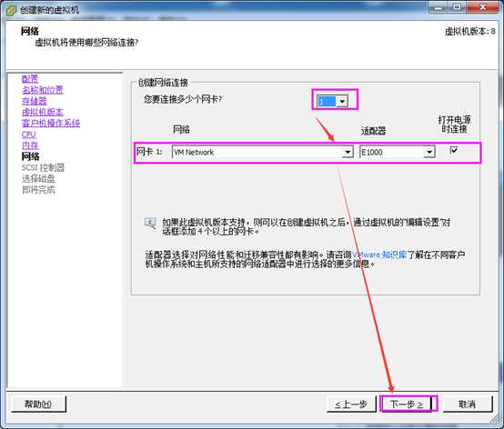Maximize the wizard window
Image resolution: width=504 pixels, height=429 pixels.
point(457,7)
